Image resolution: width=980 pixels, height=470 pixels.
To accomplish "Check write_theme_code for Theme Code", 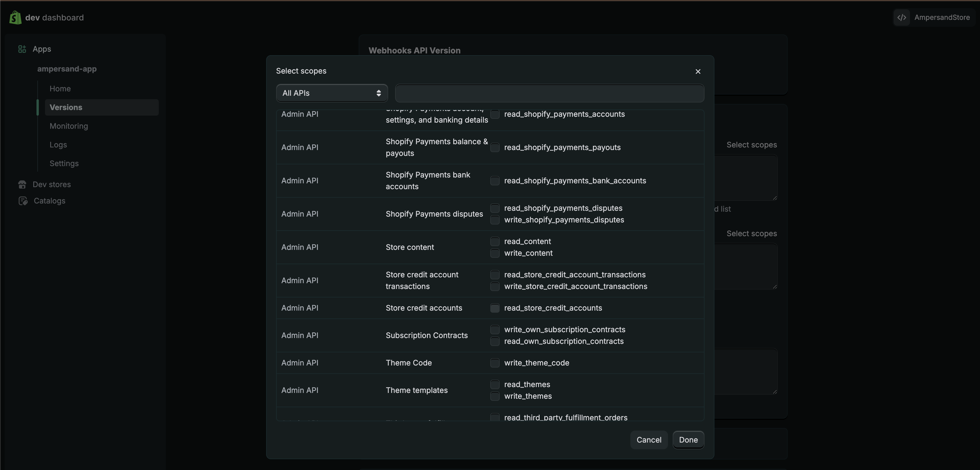I will (495, 363).
